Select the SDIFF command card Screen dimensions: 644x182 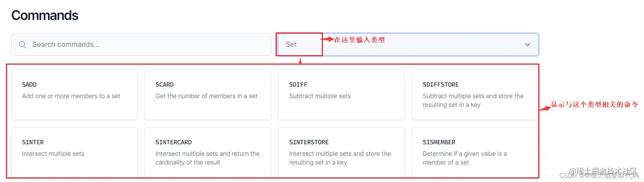tap(341, 94)
